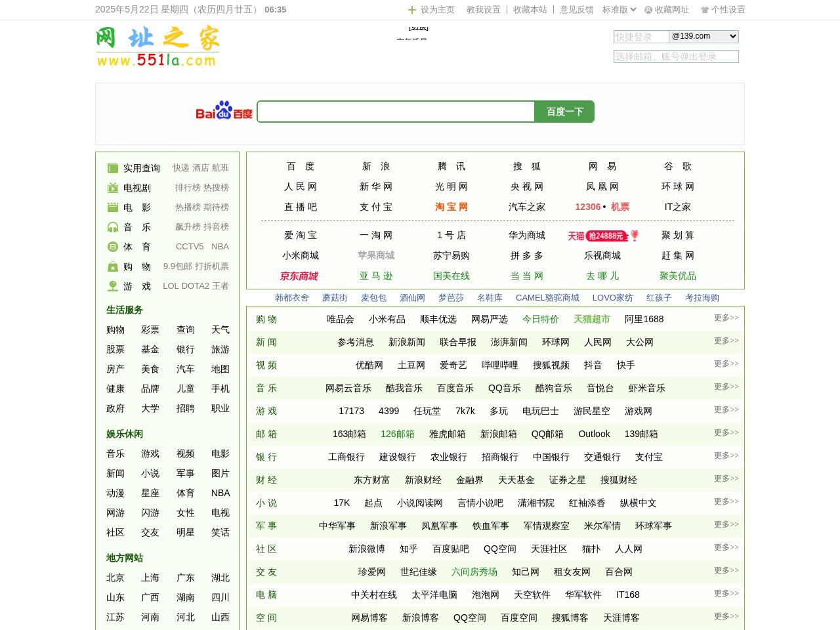
Task: Click the 快捷登录 username field
Action: (641, 37)
